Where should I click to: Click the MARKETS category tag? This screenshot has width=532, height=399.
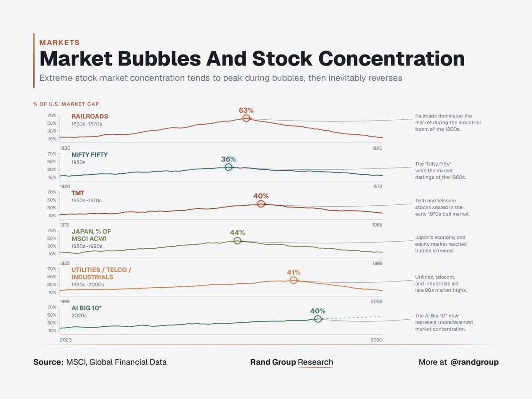coord(59,43)
